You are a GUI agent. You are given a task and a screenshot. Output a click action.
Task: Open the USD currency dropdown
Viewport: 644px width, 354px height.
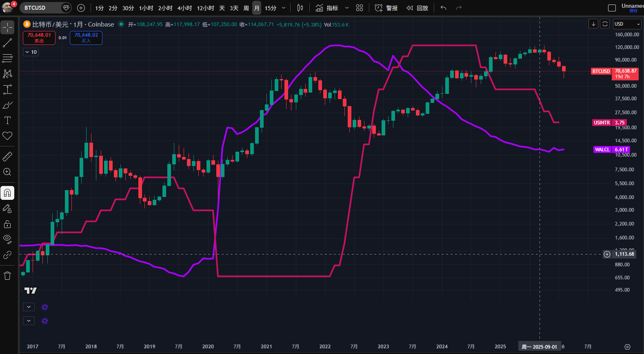pyautogui.click(x=627, y=24)
